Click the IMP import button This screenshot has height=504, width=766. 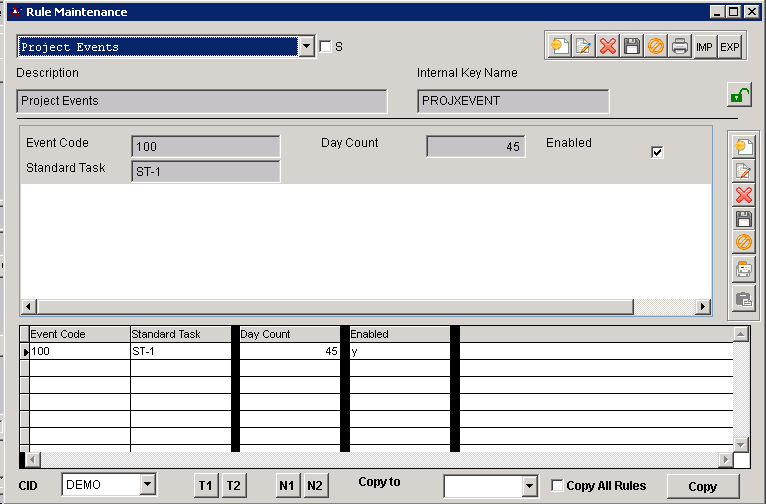[x=705, y=47]
